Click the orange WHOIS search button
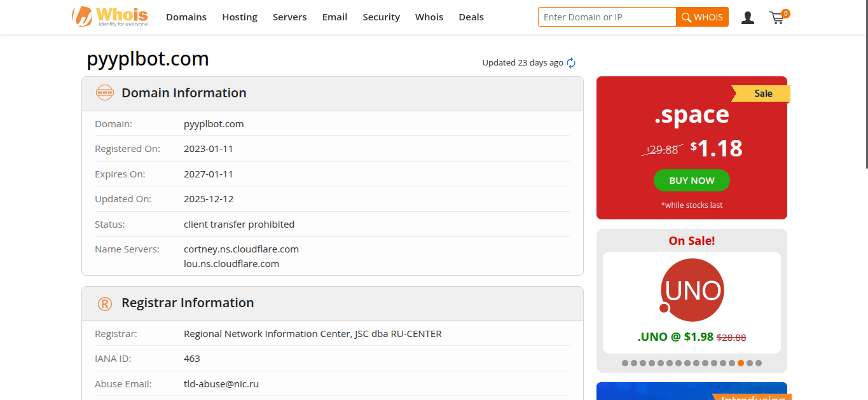Image resolution: width=868 pixels, height=400 pixels. click(702, 17)
